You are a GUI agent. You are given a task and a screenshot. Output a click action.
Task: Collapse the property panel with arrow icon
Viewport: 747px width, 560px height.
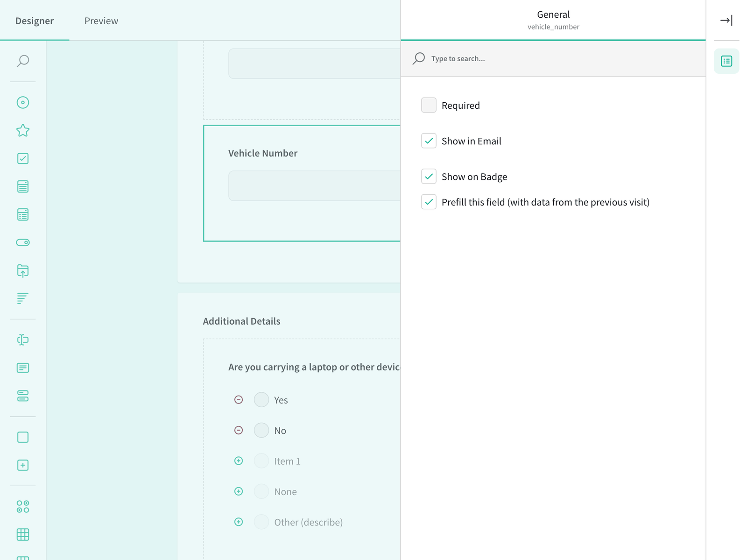[726, 21]
